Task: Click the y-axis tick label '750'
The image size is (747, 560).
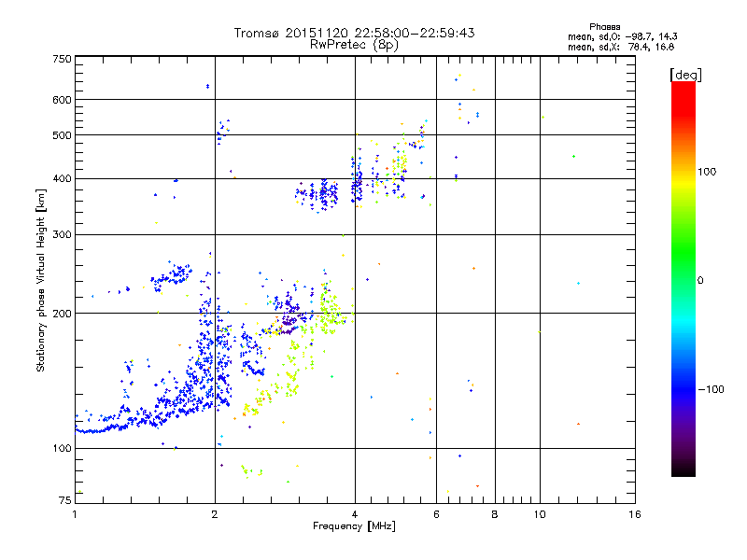Action: (62, 59)
